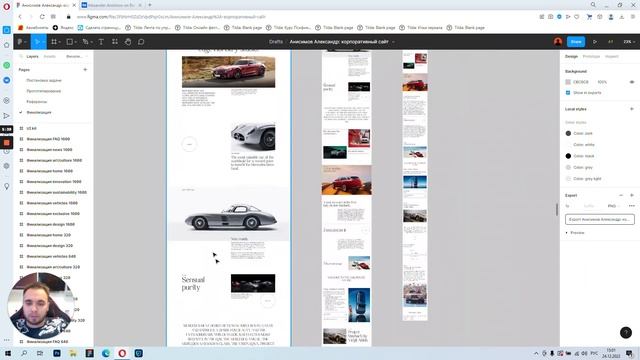This screenshot has width=640, height=360.
Task: Open Opera menu logo
Action: tap(7, 6)
